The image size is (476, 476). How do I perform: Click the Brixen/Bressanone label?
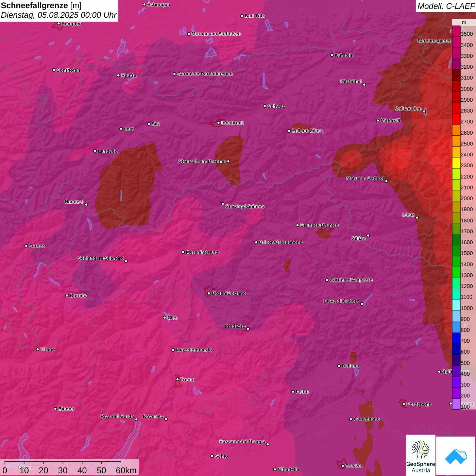click(280, 242)
